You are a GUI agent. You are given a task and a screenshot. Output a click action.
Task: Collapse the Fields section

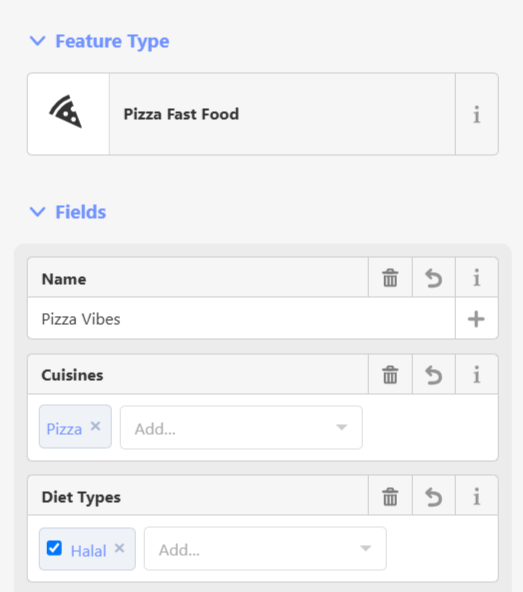[68, 212]
